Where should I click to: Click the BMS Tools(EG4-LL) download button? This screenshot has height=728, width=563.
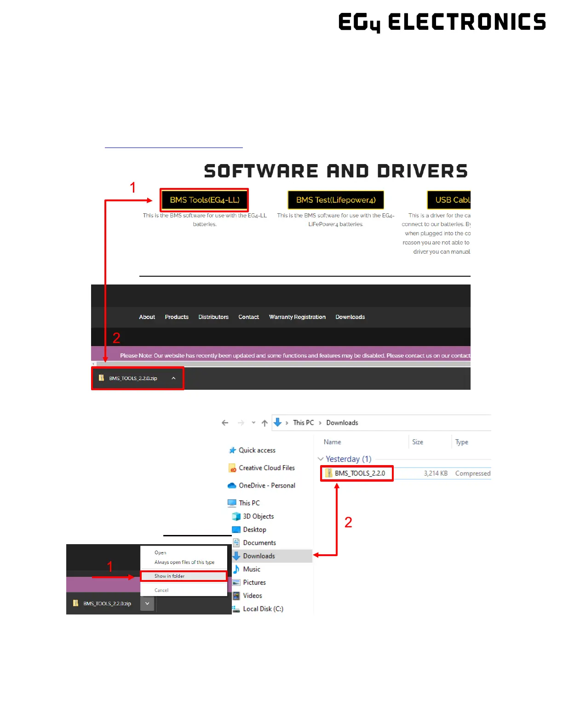pos(205,200)
